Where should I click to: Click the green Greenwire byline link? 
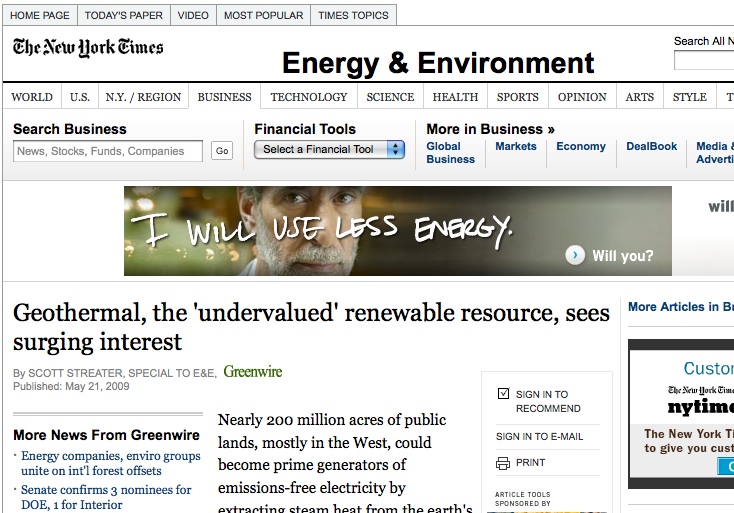point(252,372)
